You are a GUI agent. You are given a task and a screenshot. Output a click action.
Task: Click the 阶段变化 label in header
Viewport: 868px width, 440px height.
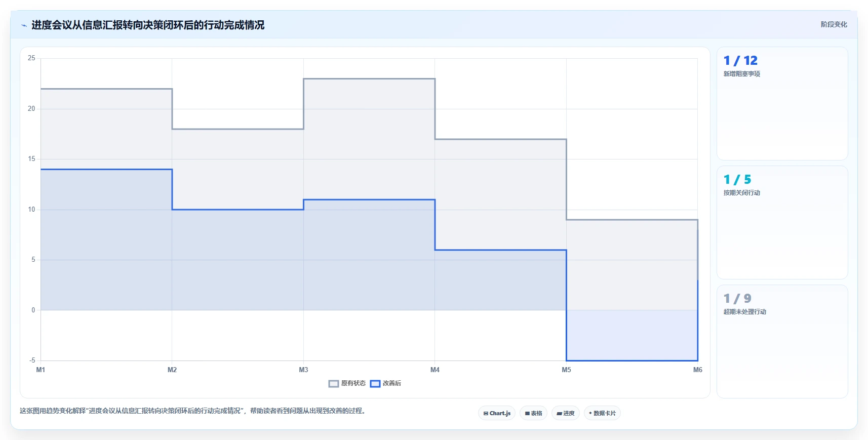point(834,24)
